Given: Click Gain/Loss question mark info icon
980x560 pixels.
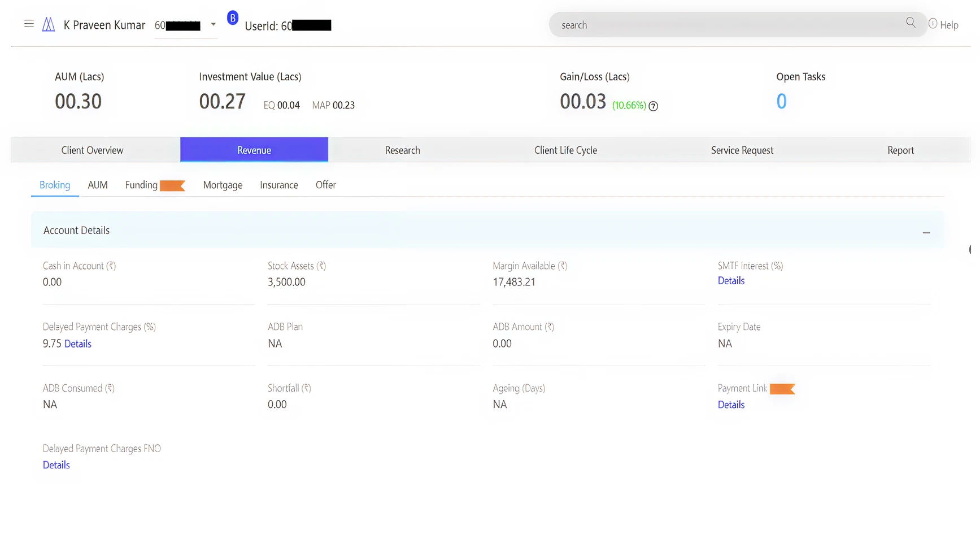Looking at the screenshot, I should [653, 106].
